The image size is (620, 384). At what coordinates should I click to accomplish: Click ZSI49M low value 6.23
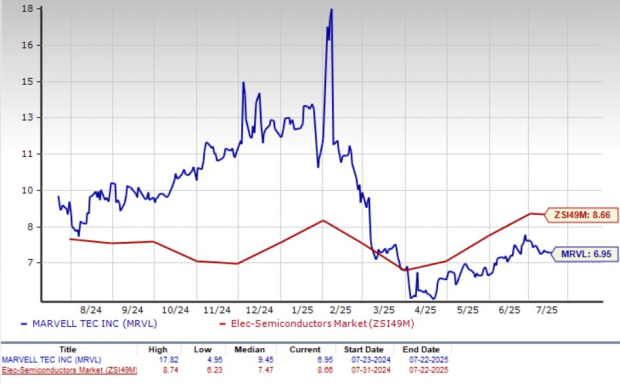point(214,370)
